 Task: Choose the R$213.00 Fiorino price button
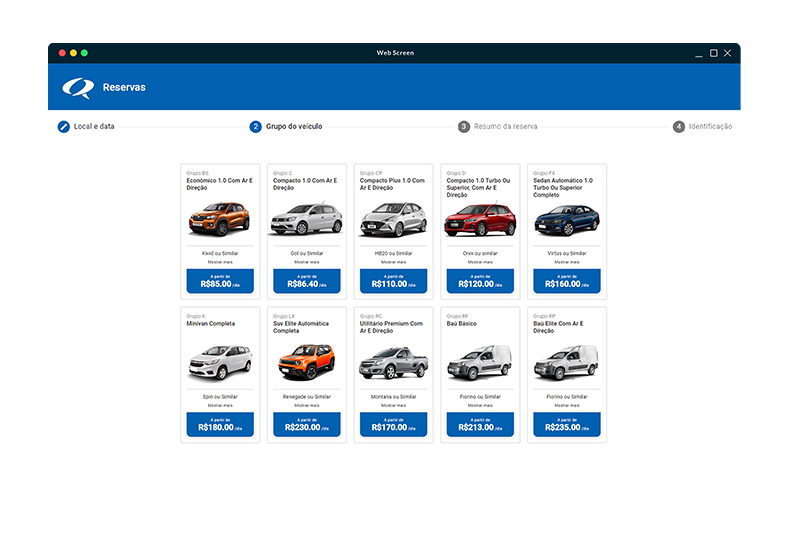[480, 425]
